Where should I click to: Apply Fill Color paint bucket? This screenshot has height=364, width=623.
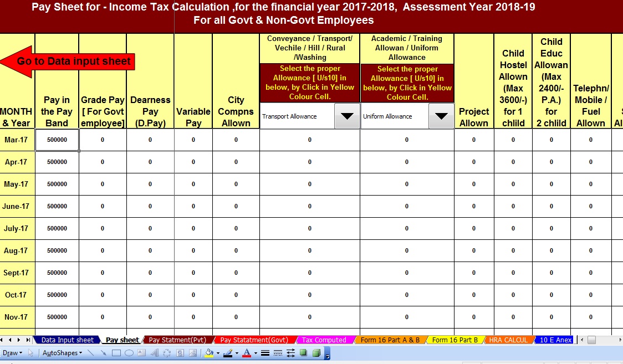209,353
